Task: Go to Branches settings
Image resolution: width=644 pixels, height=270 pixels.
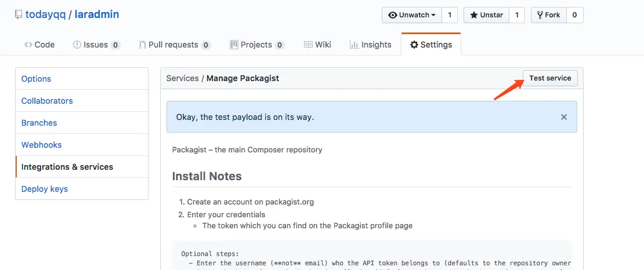Action: pyautogui.click(x=39, y=123)
